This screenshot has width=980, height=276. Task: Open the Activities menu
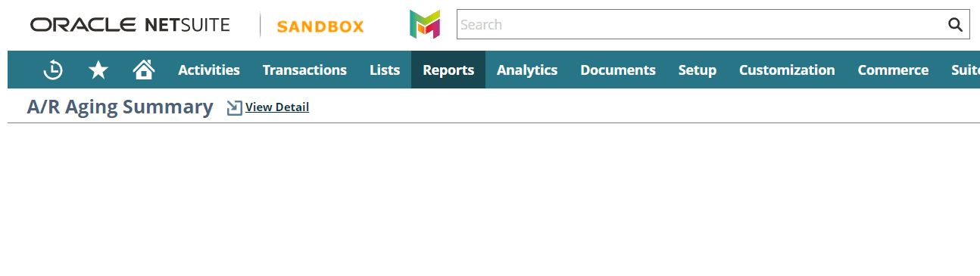(x=209, y=70)
